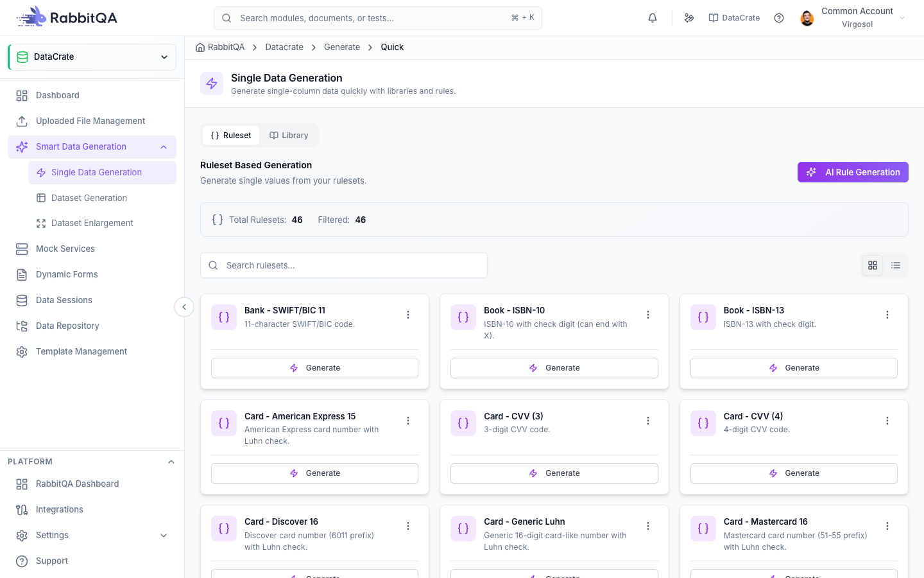
Task: Open options menu for Bank - SWIFT/BIC 11
Action: [408, 315]
